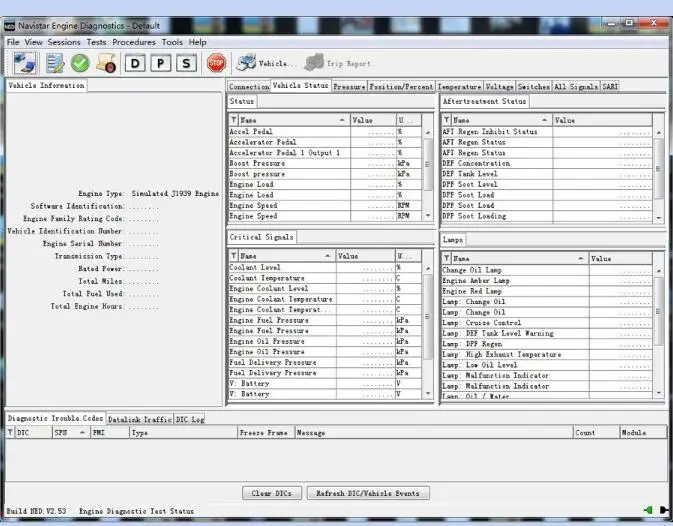The height and width of the screenshot is (526, 673).
Task: Click the filter icon in Critical Signals header
Action: (233, 256)
